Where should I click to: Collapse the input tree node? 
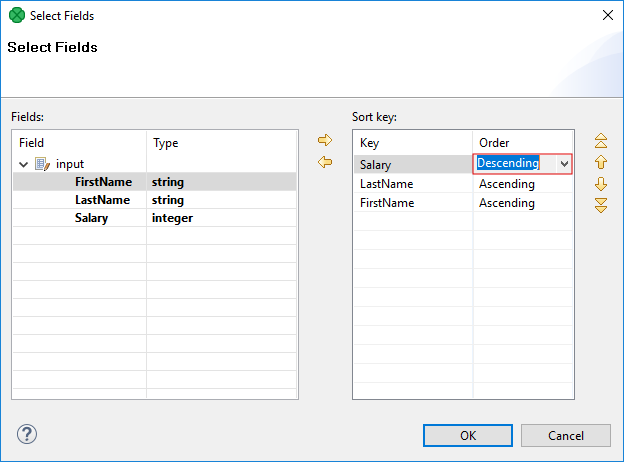pos(24,164)
